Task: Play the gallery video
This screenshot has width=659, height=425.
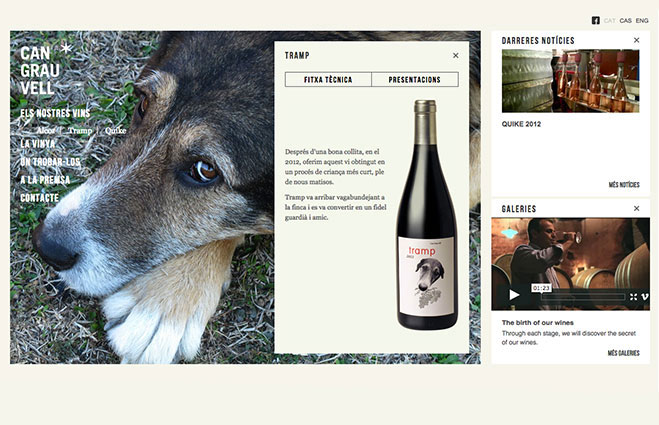Action: coord(514,295)
